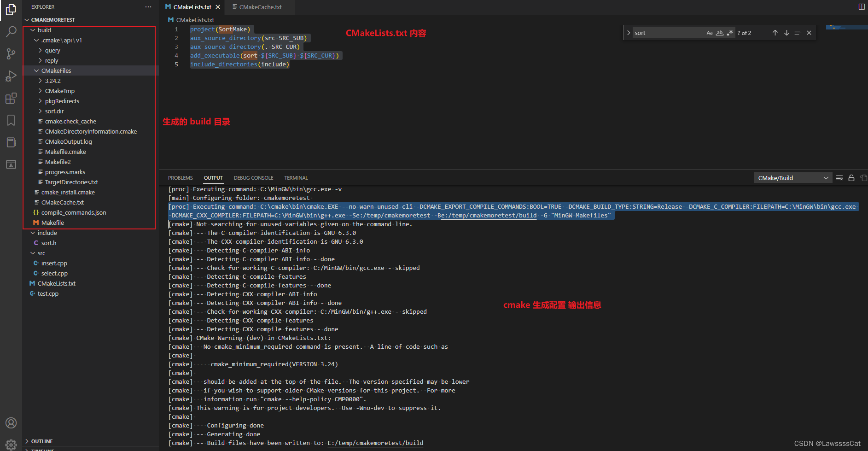Open the Bookmarks view icon
This screenshot has width=868, height=451.
point(11,120)
